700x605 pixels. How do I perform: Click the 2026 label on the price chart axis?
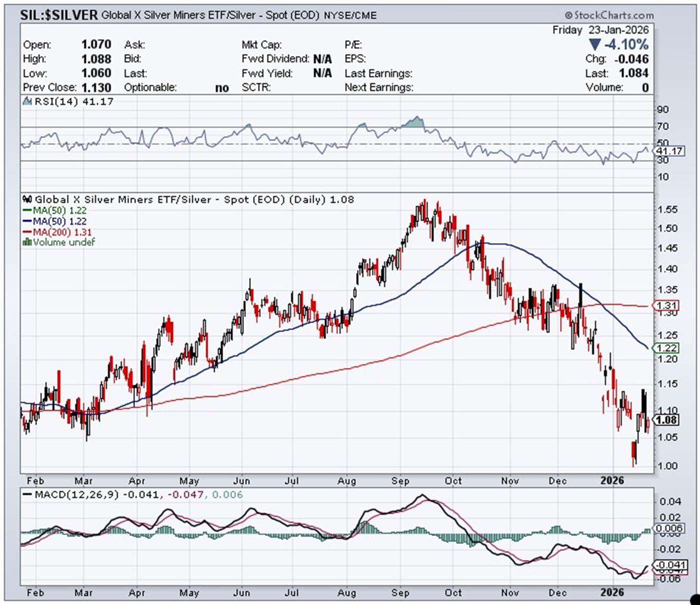[x=612, y=480]
